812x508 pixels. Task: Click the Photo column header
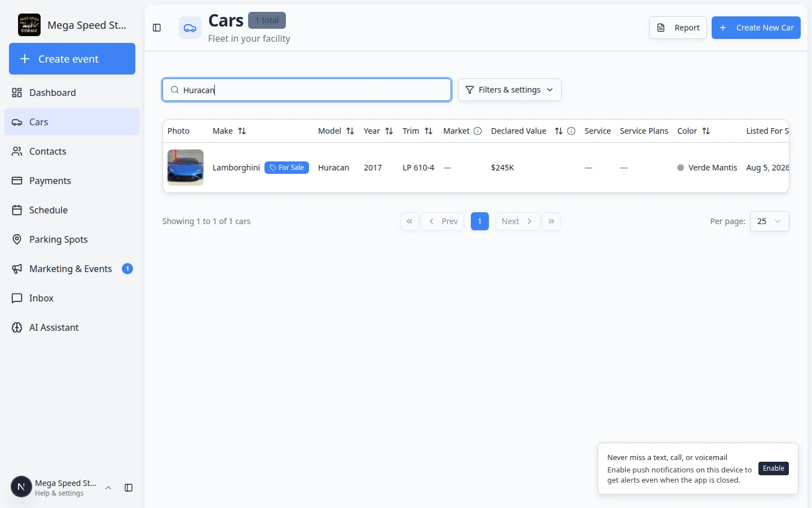coord(179,131)
